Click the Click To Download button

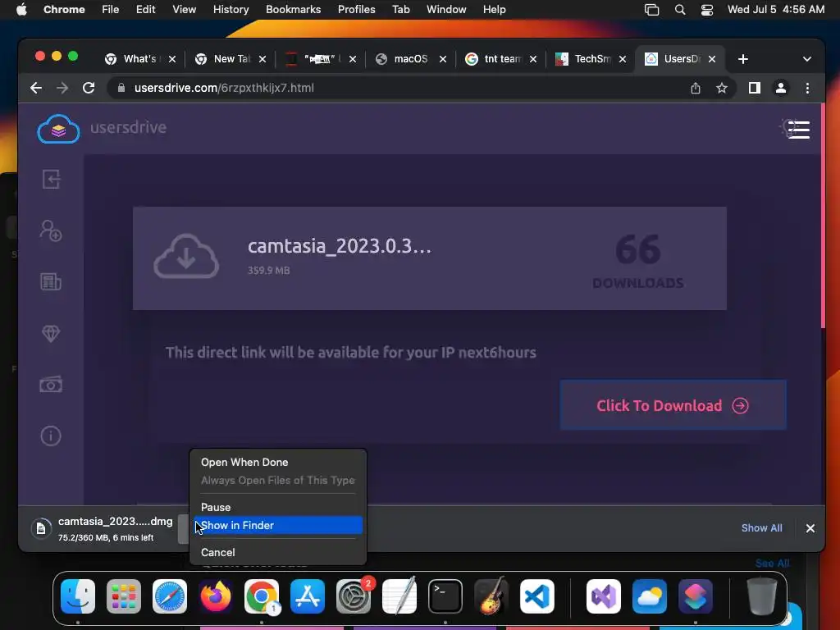click(673, 405)
